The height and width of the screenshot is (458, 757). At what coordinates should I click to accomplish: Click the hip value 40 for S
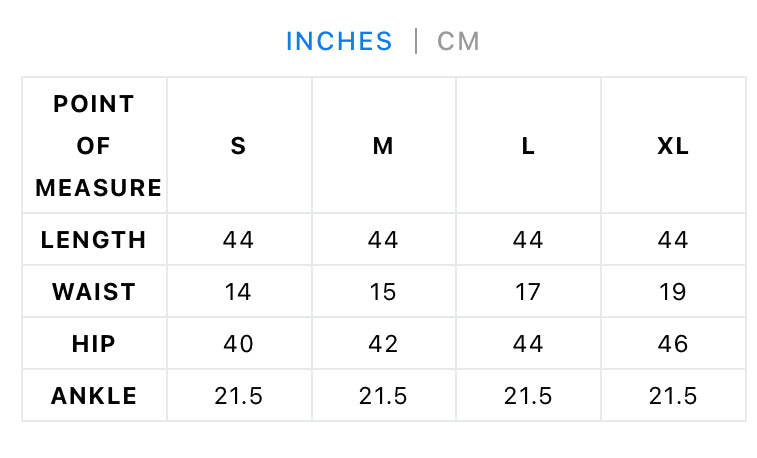click(239, 344)
